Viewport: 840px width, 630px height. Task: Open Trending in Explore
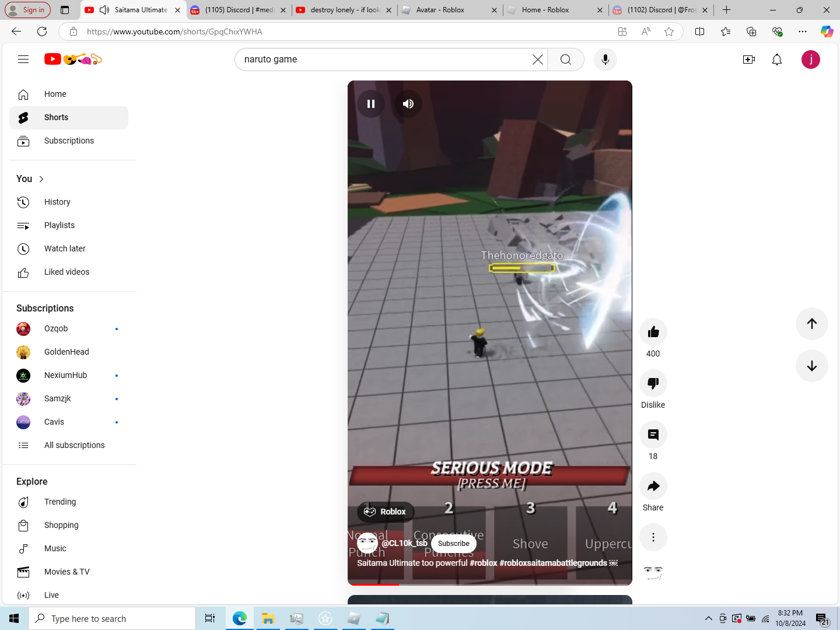[69, 502]
